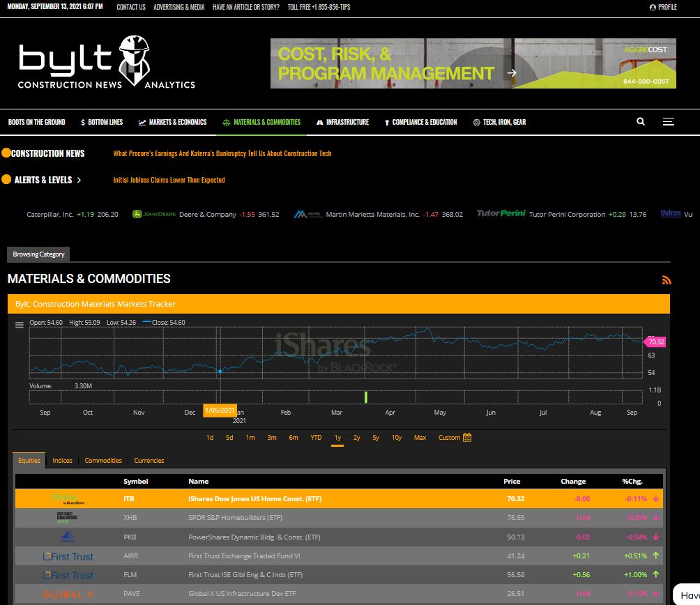Open the hamburger navigation menu
Screen dimensions: 700x605
pyautogui.click(x=668, y=121)
